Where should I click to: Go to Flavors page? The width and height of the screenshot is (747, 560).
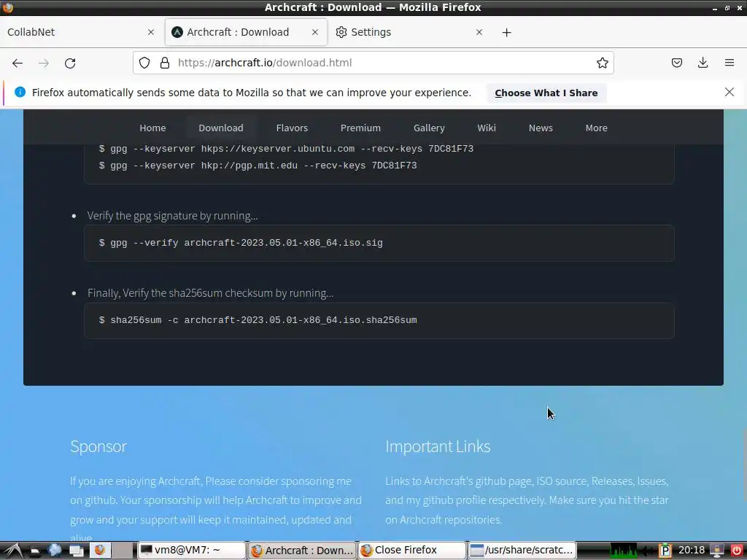pyautogui.click(x=292, y=128)
